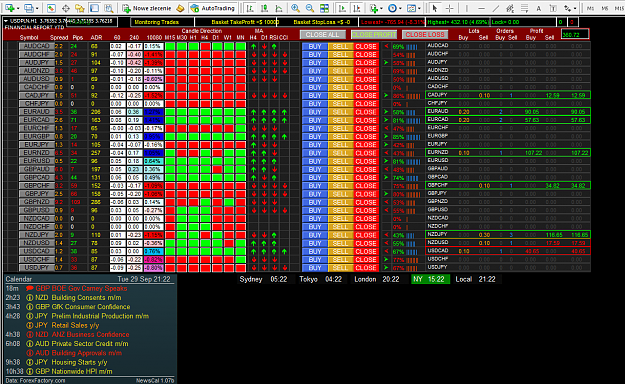
Task: Open the Templates icon
Action: click(411, 8)
